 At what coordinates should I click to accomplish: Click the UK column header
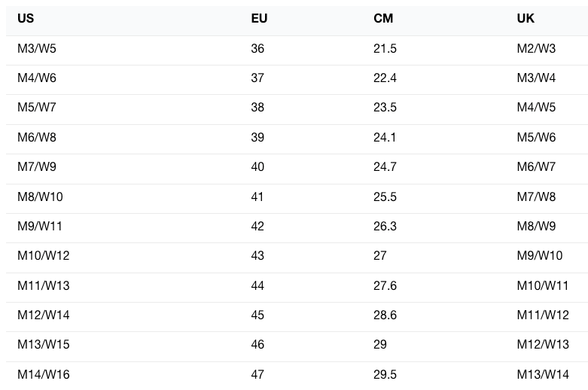tap(526, 19)
